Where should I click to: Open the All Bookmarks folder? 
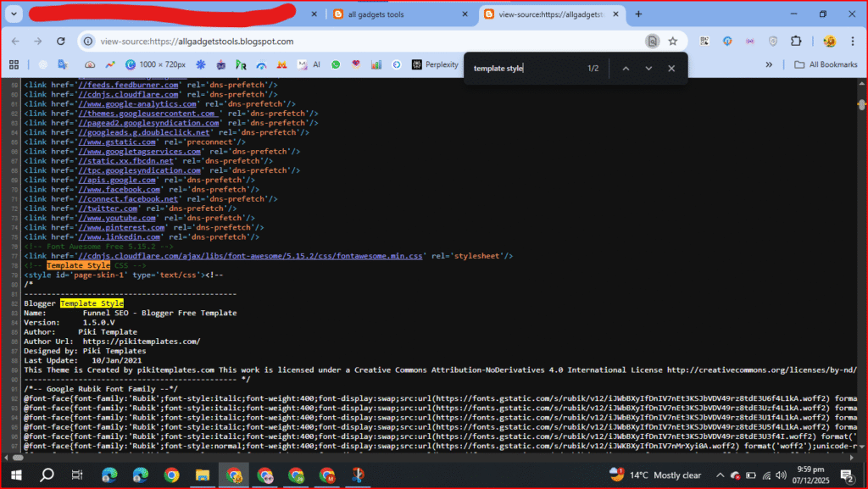(x=825, y=64)
